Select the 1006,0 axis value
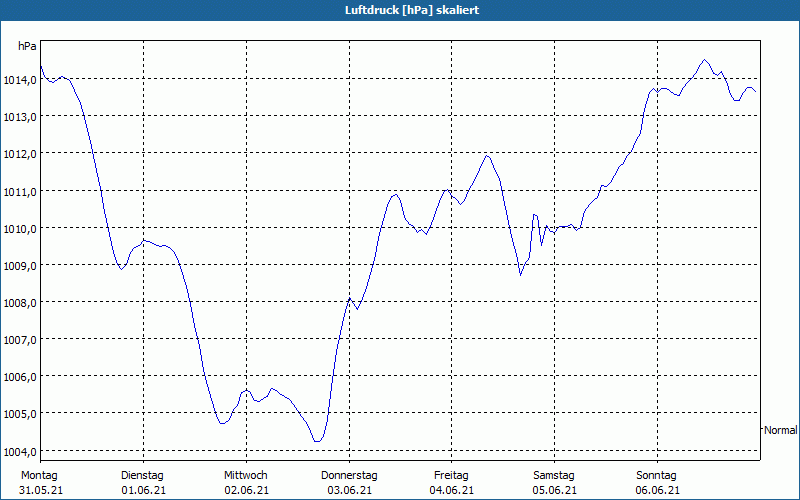The image size is (800, 500). (x=20, y=377)
